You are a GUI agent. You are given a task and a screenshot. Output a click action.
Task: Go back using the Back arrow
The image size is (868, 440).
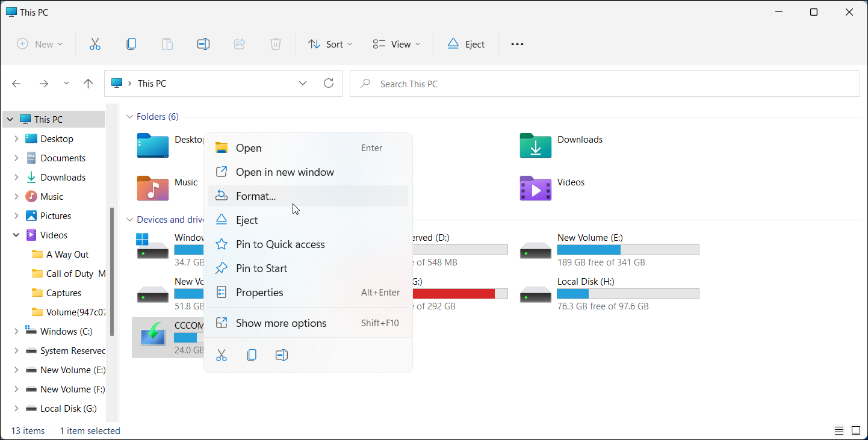[x=16, y=83]
